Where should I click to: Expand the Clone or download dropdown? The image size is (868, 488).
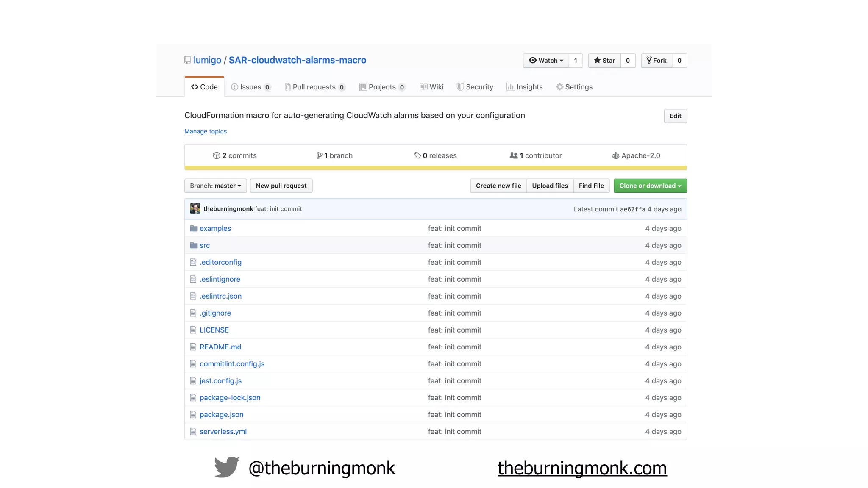pyautogui.click(x=650, y=186)
